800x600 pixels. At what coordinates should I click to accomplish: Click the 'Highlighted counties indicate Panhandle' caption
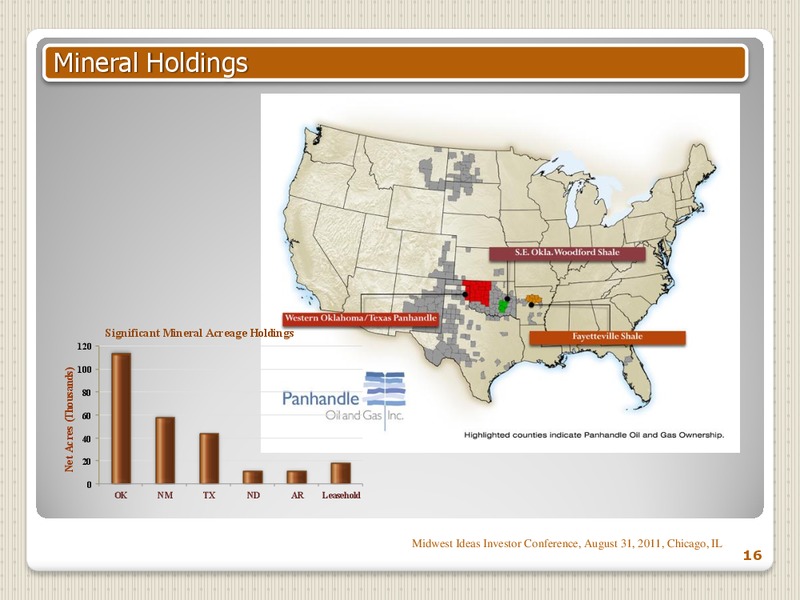pos(594,435)
